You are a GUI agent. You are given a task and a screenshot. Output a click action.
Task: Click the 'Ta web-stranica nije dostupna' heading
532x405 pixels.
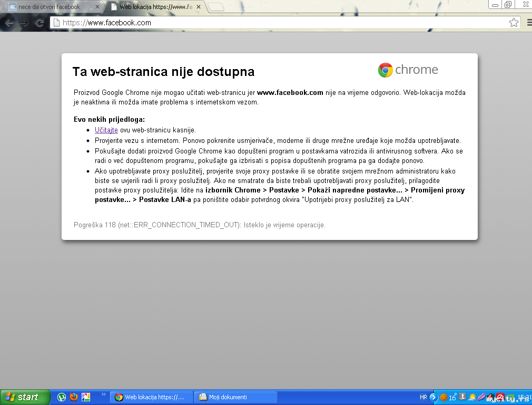tap(163, 72)
